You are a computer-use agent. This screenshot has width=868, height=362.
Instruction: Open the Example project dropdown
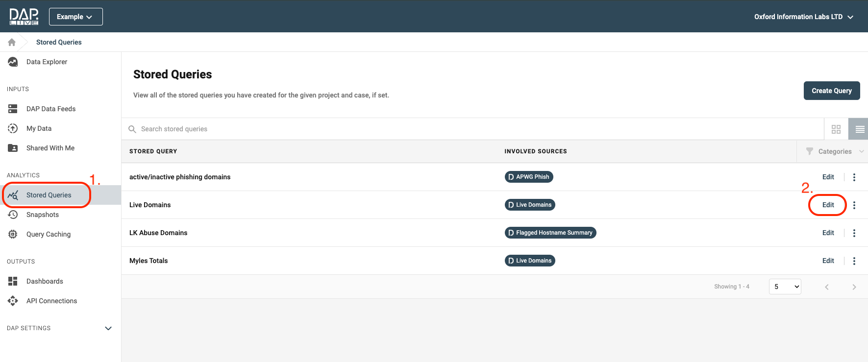tap(75, 17)
